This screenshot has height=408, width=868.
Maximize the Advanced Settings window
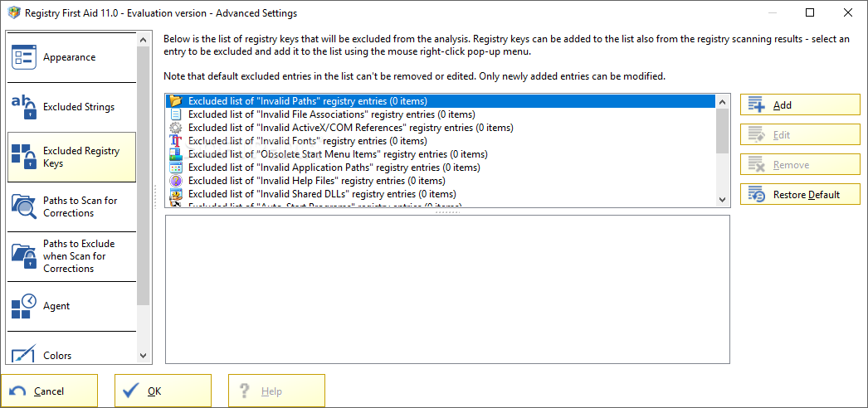[810, 12]
